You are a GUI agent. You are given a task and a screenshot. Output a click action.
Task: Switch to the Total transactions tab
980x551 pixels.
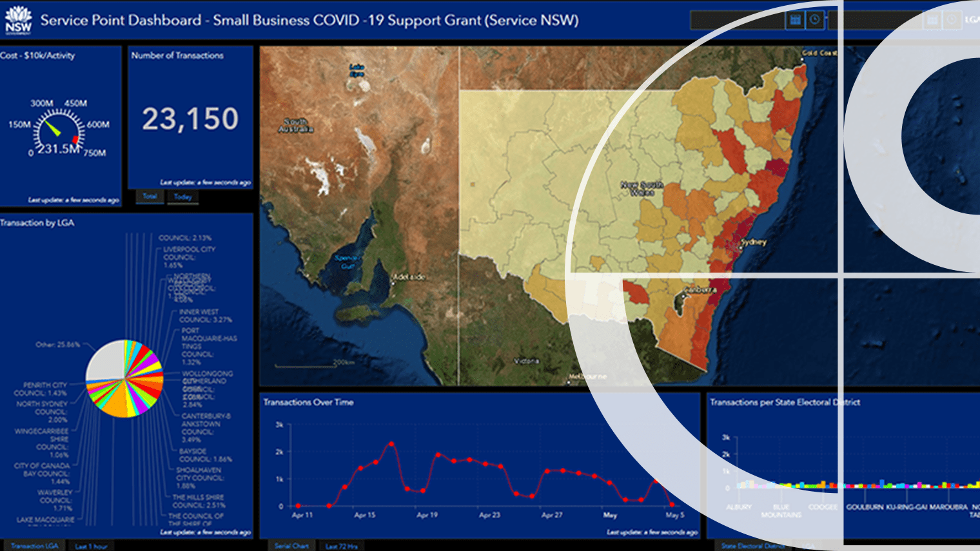coord(150,197)
